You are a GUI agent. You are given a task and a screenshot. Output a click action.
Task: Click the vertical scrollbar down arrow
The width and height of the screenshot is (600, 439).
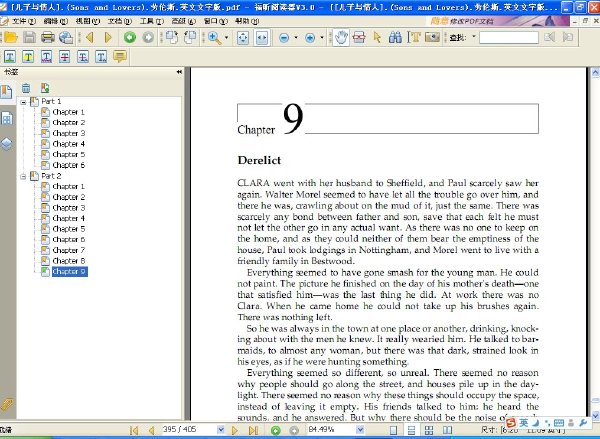(595, 415)
